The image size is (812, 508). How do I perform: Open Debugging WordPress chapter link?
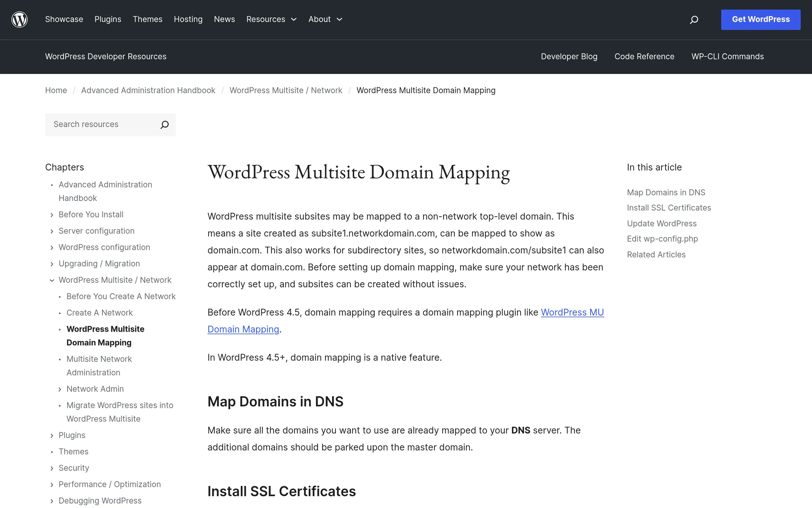coord(100,501)
